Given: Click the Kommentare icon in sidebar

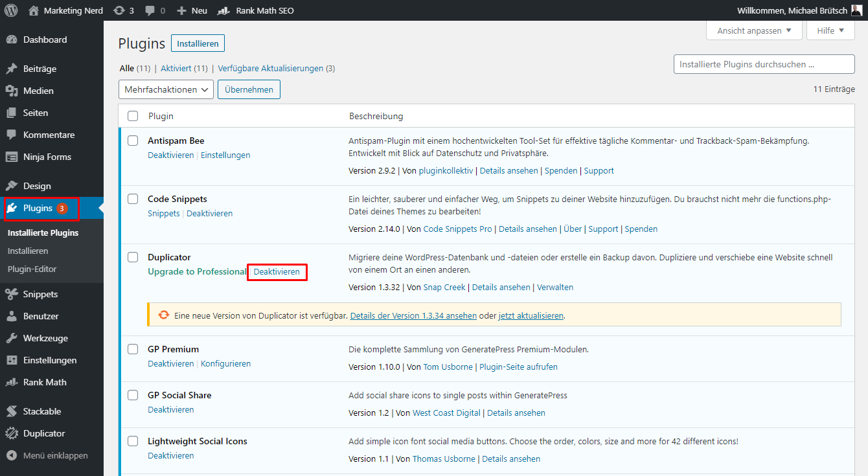Looking at the screenshot, I should (12, 135).
